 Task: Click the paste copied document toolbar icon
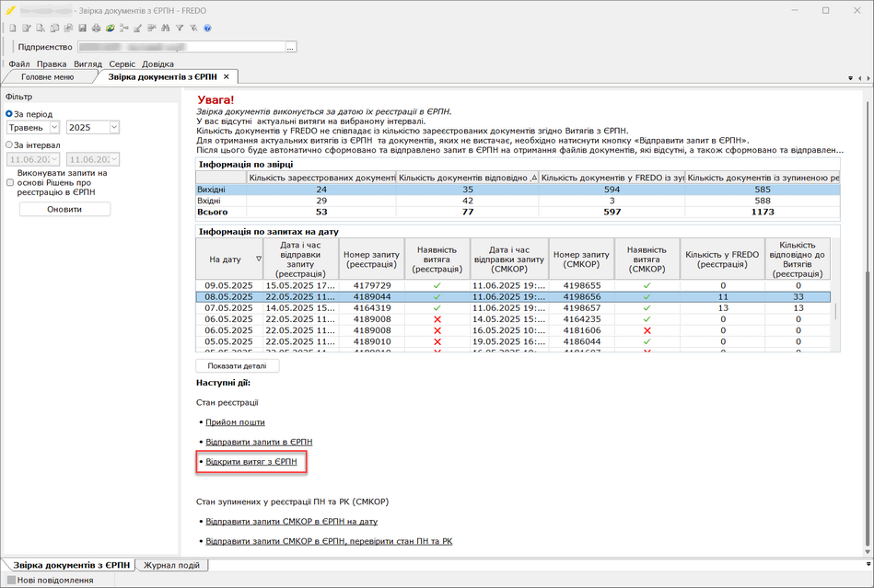click(x=68, y=28)
